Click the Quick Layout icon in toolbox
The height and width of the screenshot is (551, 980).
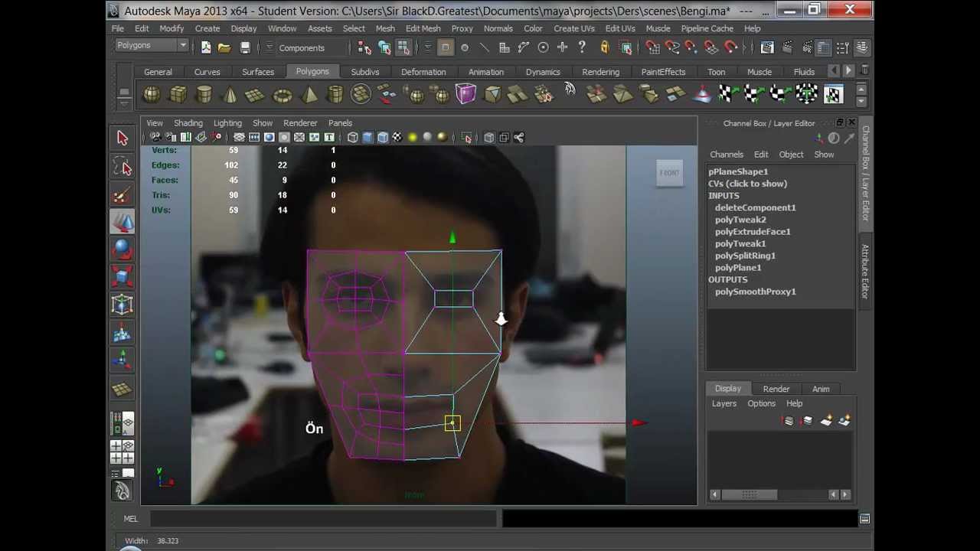[122, 425]
